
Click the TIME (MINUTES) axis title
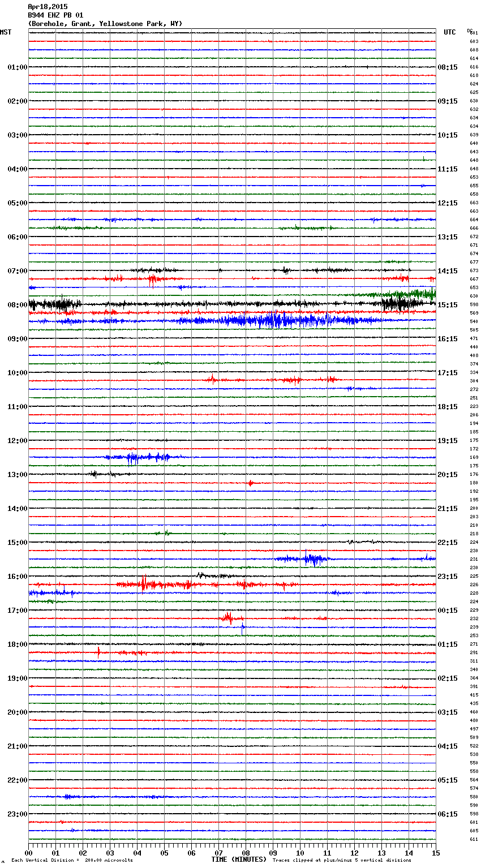pos(239,860)
